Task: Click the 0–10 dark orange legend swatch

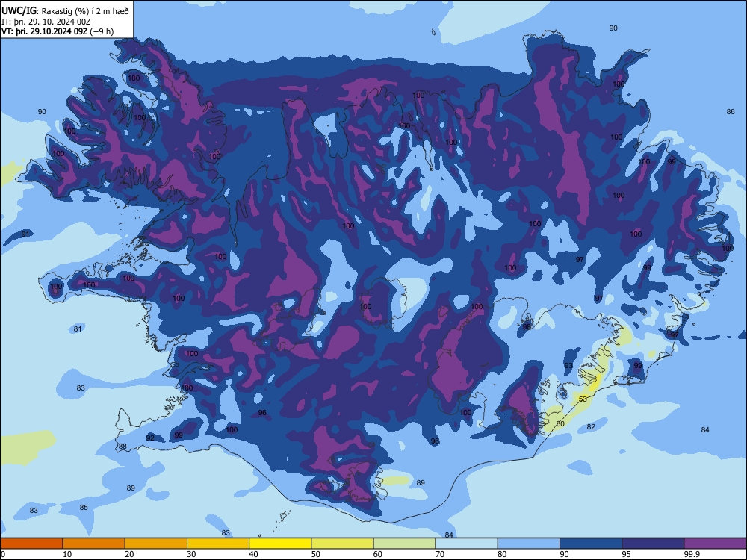Action: [31, 544]
